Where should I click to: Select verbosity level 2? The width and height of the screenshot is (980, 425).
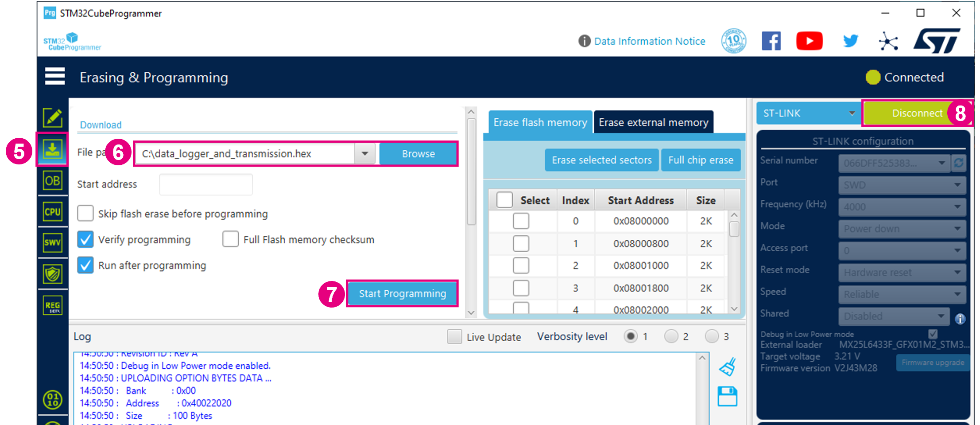671,336
